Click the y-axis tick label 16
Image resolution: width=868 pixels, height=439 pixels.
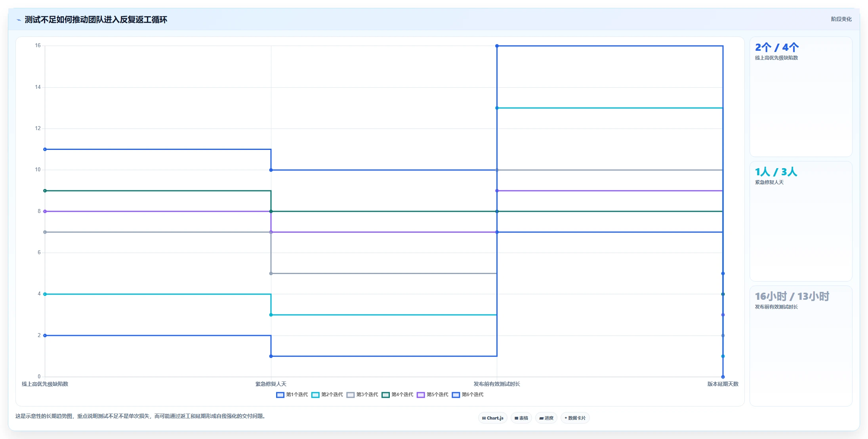38,46
